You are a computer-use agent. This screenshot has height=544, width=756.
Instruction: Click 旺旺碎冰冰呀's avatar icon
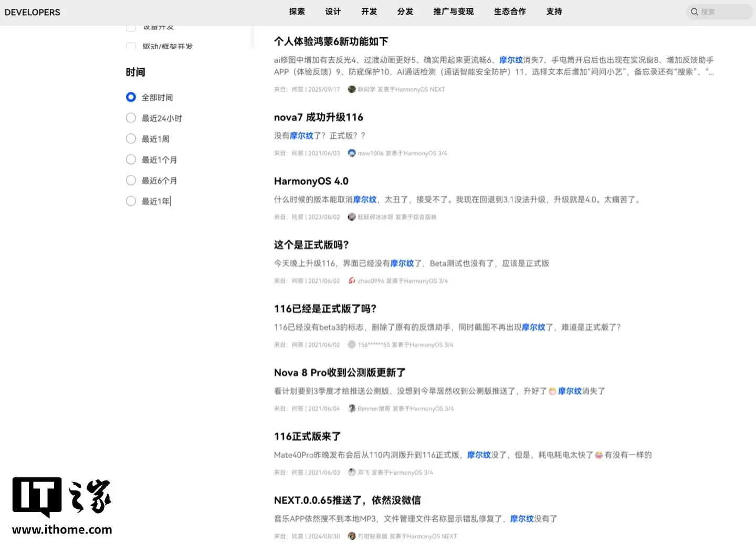point(352,216)
